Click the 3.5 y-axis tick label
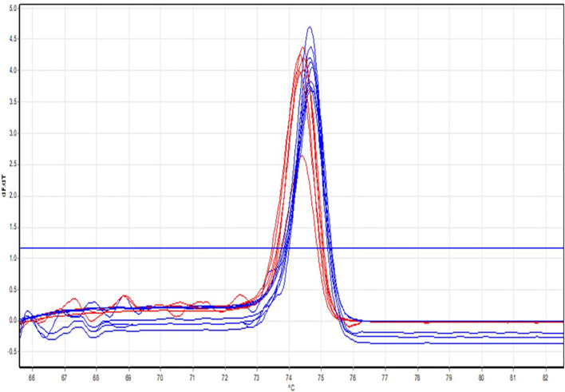565x392 pixels. point(12,102)
